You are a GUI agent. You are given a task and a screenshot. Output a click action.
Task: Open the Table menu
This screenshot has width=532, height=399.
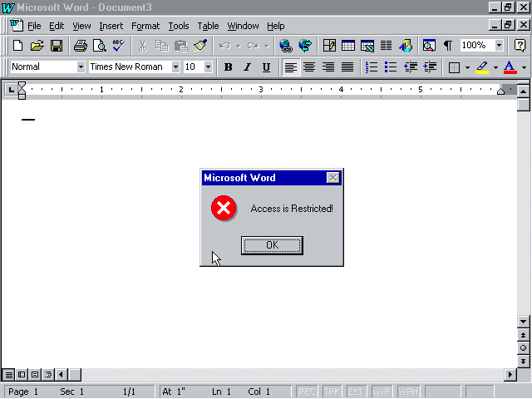(x=208, y=26)
